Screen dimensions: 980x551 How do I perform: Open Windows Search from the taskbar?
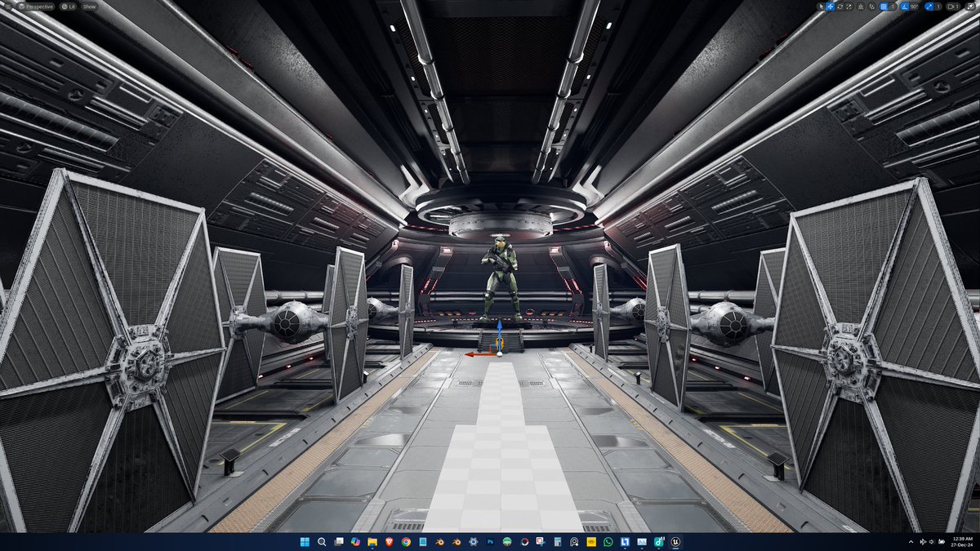[x=322, y=542]
